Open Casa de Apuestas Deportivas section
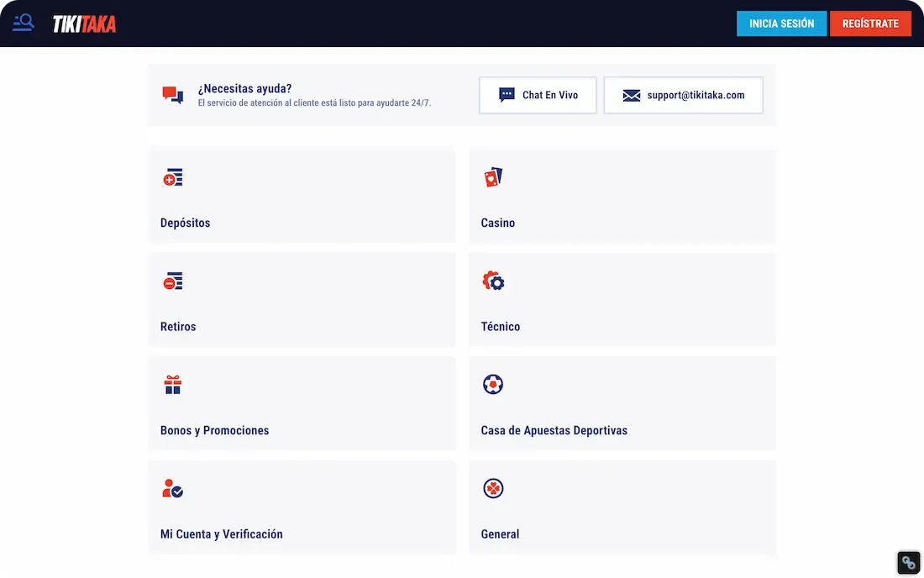Screen dimensions: 924x578 click(x=622, y=404)
